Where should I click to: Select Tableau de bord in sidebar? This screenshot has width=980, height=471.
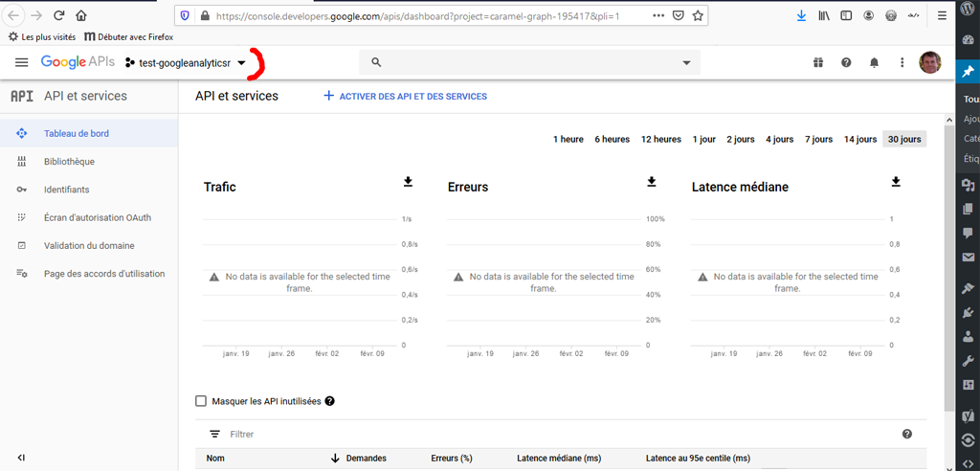pos(89,133)
